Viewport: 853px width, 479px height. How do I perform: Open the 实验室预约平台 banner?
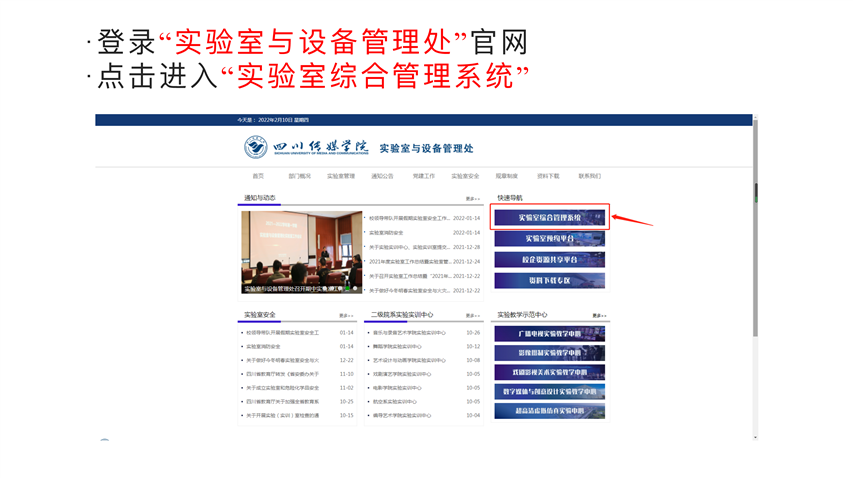click(549, 239)
